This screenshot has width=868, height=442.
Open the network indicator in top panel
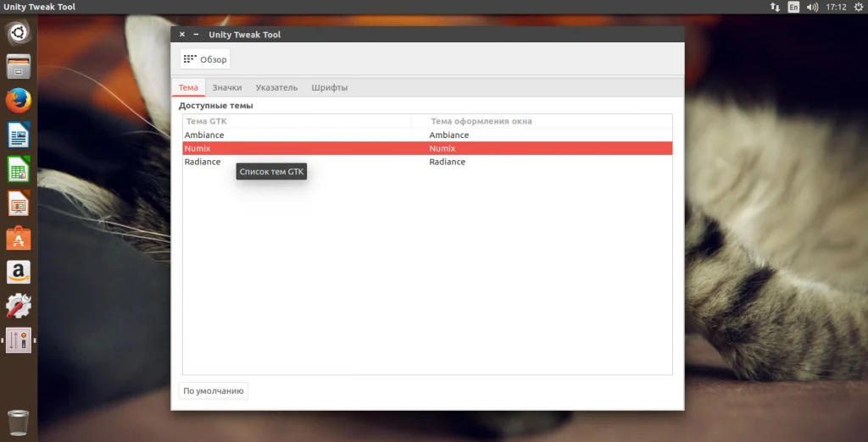click(775, 7)
